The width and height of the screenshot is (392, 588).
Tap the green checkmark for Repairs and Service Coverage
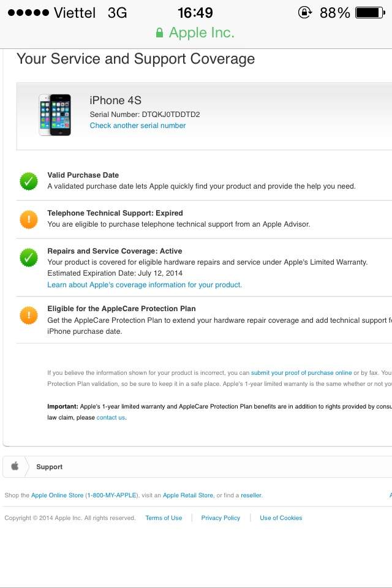pyautogui.click(x=29, y=258)
